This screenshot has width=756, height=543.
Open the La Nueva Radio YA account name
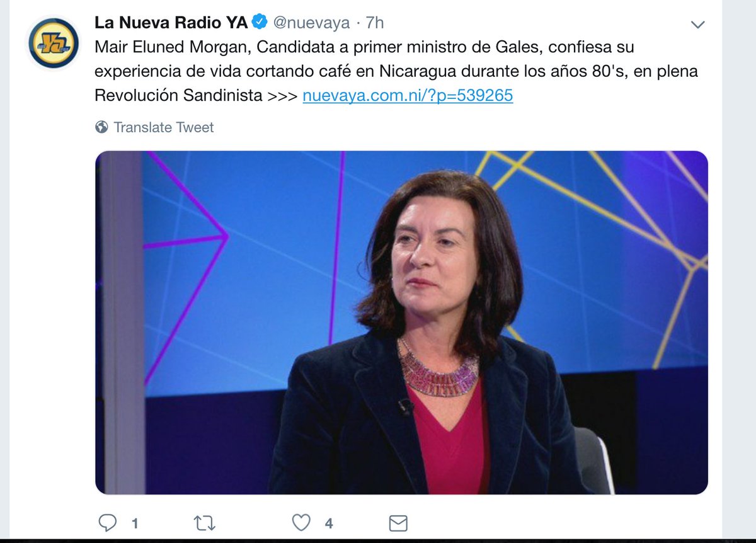coord(171,23)
